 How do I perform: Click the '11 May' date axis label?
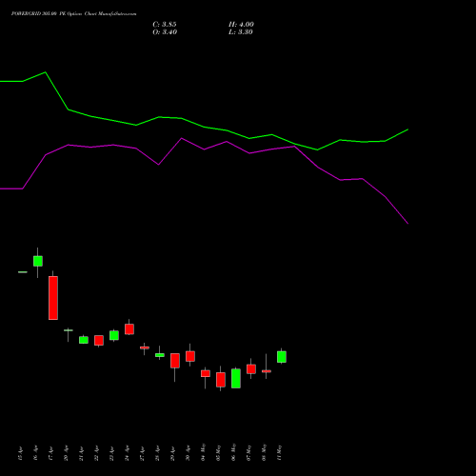[x=279, y=452]
